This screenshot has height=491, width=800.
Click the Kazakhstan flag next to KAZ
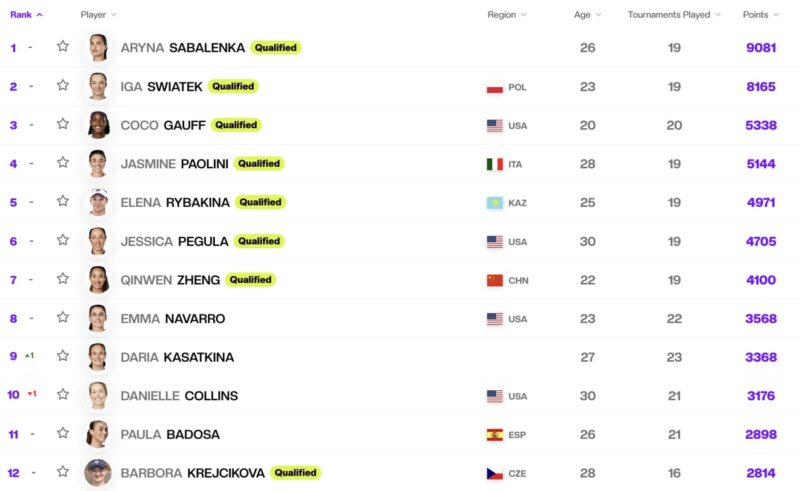click(494, 203)
